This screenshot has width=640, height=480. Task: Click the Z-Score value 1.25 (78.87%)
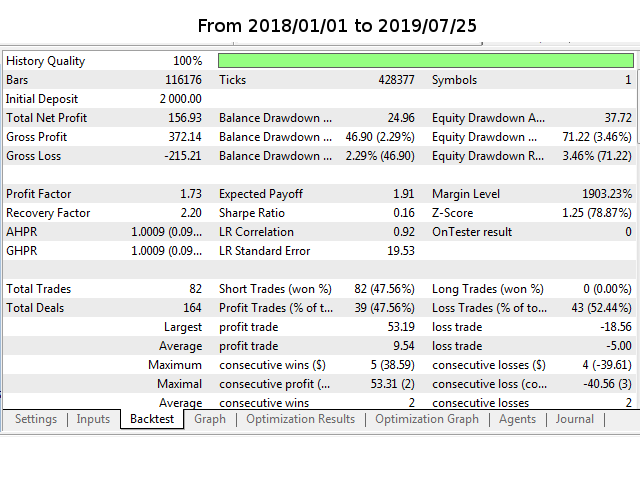[x=592, y=213]
